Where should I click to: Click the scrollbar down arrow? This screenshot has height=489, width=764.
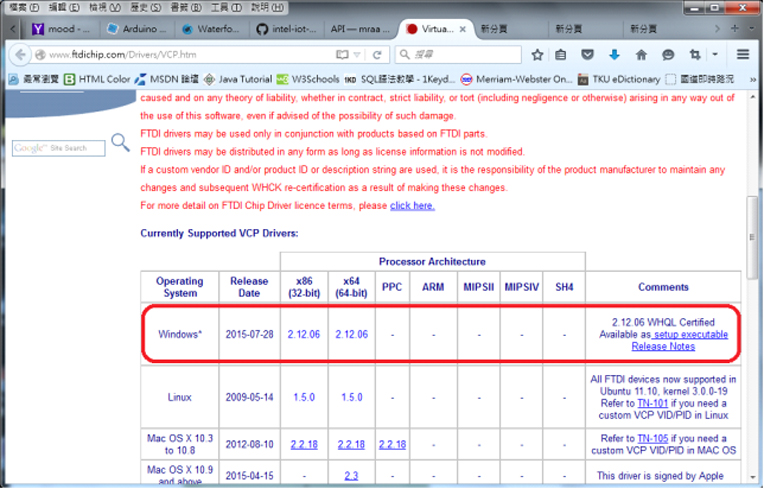(753, 477)
